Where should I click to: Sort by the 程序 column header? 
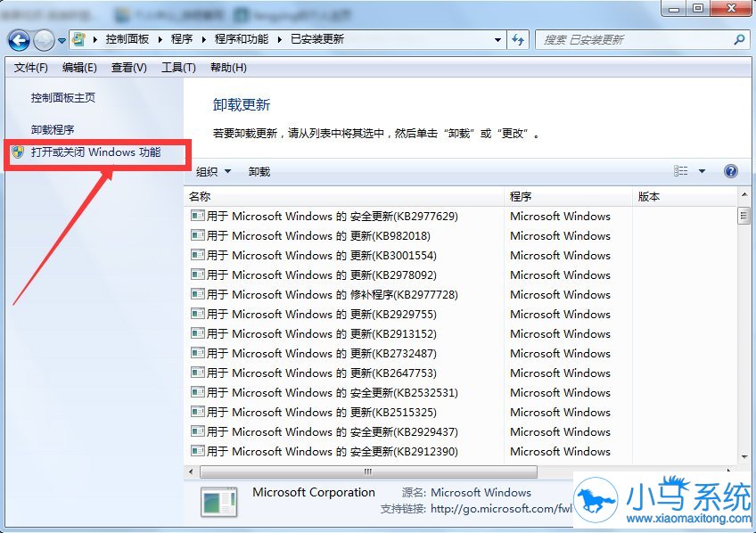click(x=568, y=197)
